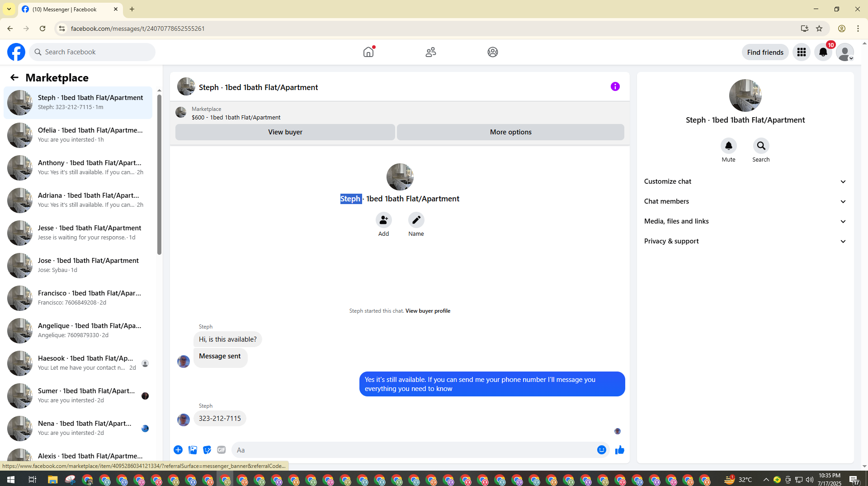
Task: Open the View buyer profile link
Action: 428,311
